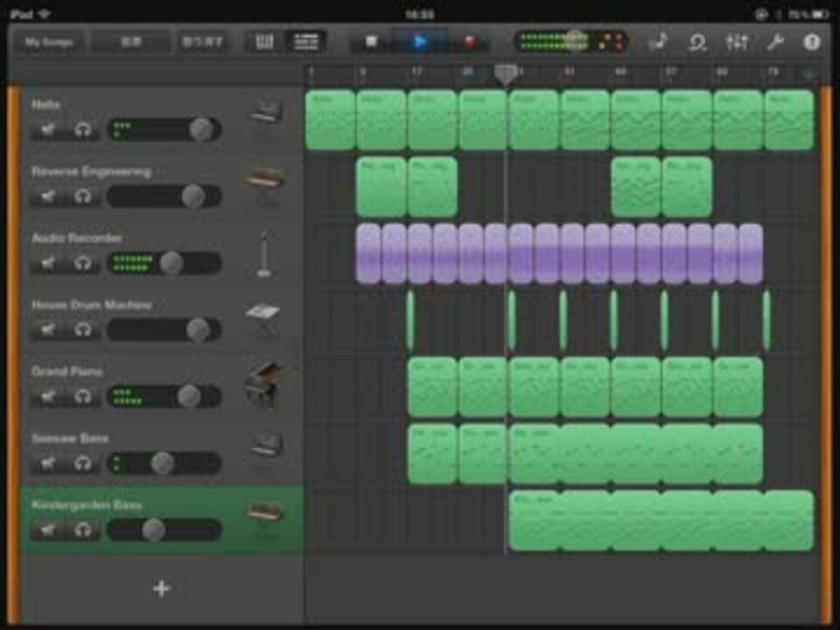Click the Grand Piano volume slider knob
Screen dimensions: 840x630
pos(189,396)
